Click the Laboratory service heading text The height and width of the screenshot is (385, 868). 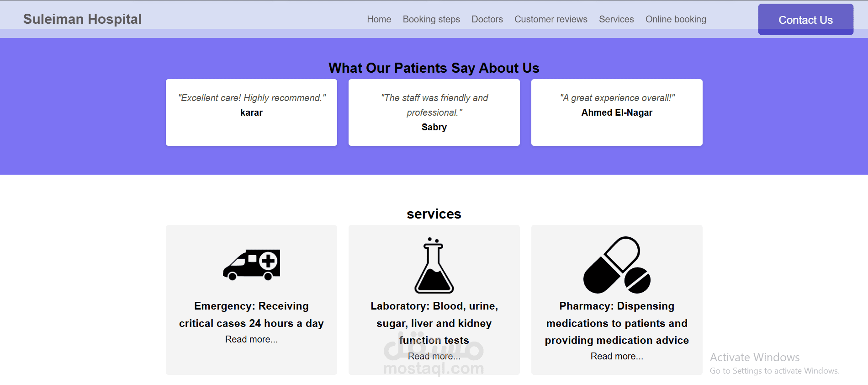[434, 323]
